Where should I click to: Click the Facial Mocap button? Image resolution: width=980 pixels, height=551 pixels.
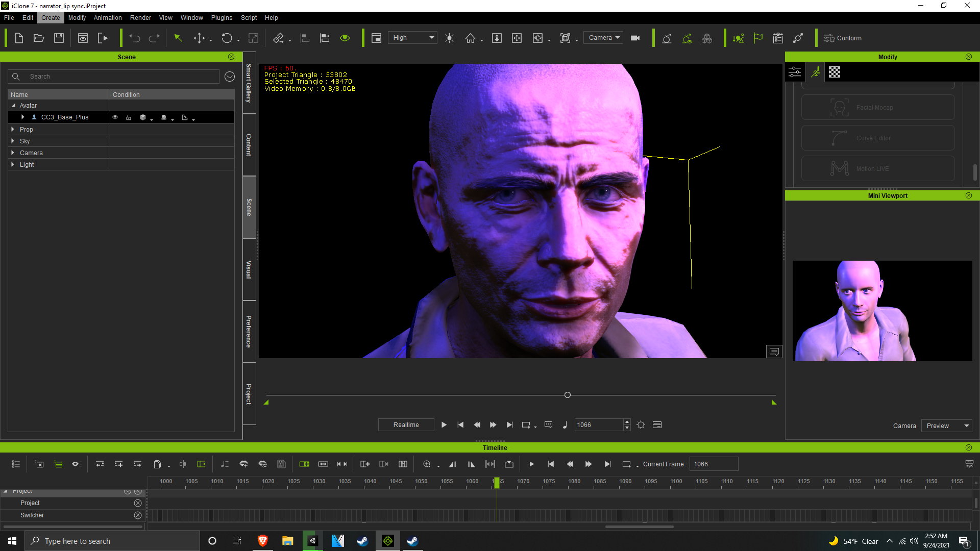point(878,108)
